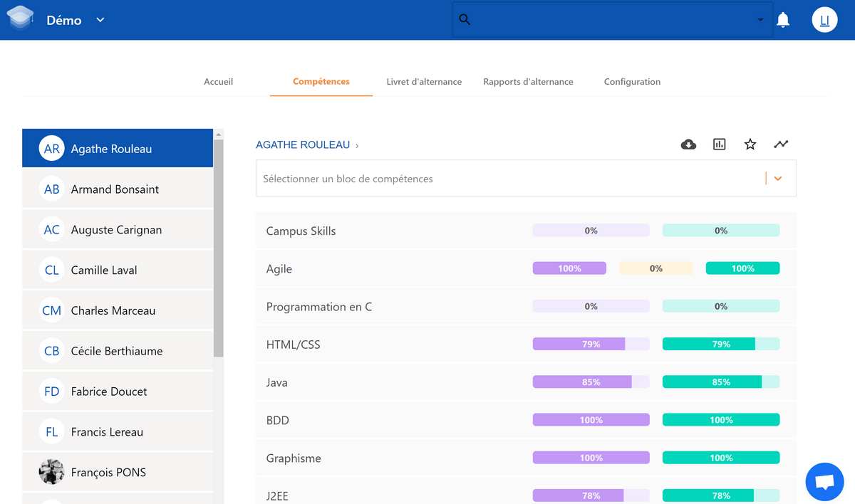Open the chat support bubble
The width and height of the screenshot is (855, 504).
[824, 482]
